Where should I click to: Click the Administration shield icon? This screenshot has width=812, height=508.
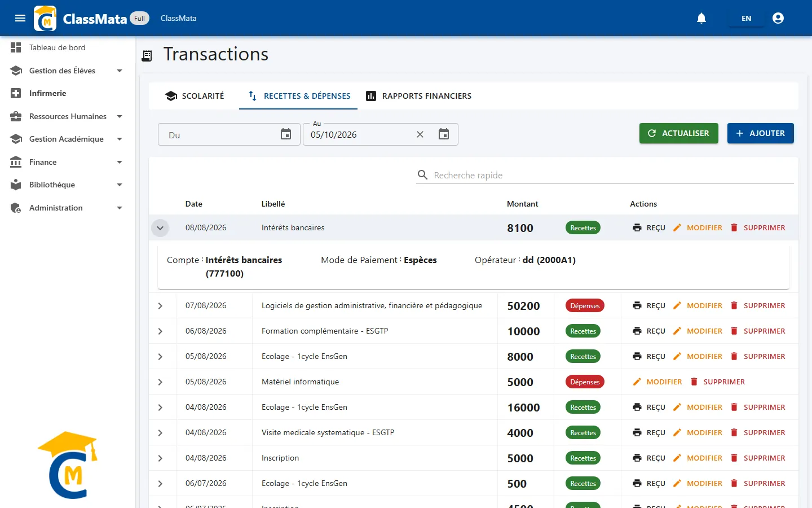tap(16, 208)
